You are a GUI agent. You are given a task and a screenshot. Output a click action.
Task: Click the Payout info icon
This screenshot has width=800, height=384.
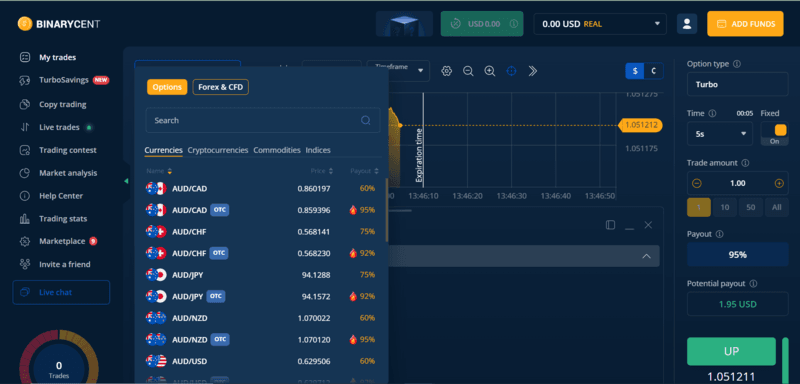click(719, 235)
